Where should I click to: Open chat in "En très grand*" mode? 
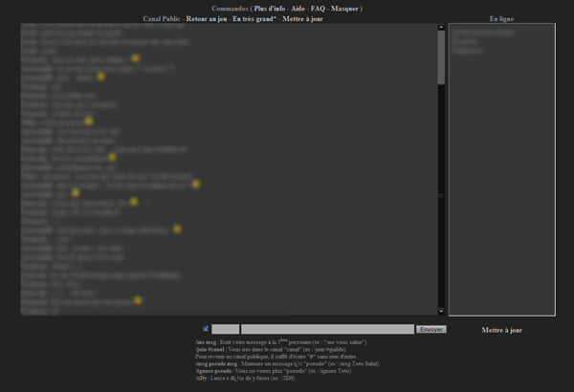(x=254, y=19)
